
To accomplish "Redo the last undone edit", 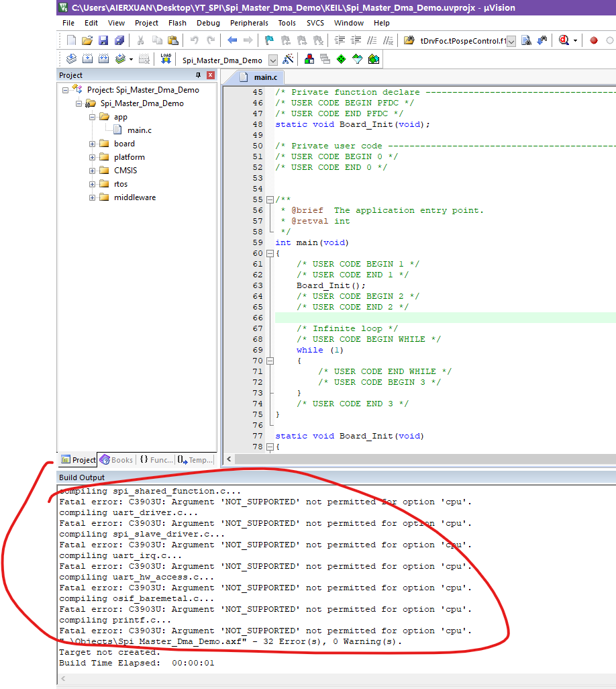I will click(211, 40).
